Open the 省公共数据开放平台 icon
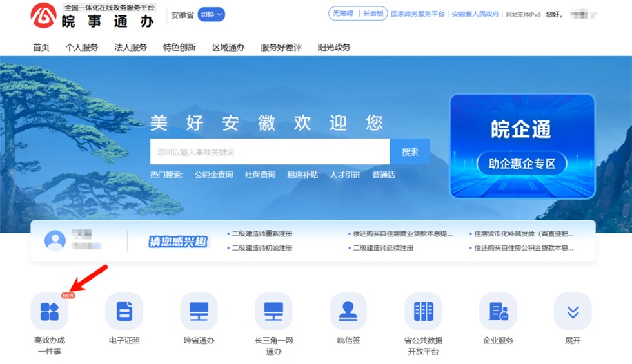The width and height of the screenshot is (632, 364). click(x=423, y=312)
